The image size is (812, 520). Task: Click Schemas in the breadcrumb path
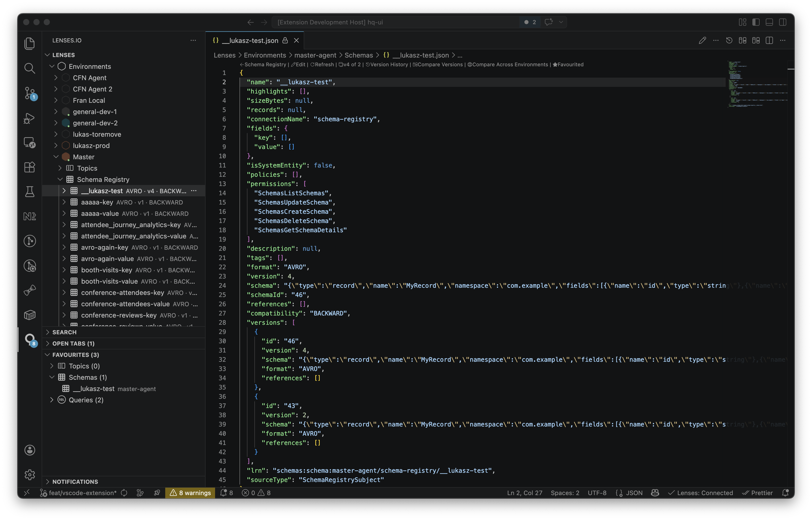[x=358, y=55]
